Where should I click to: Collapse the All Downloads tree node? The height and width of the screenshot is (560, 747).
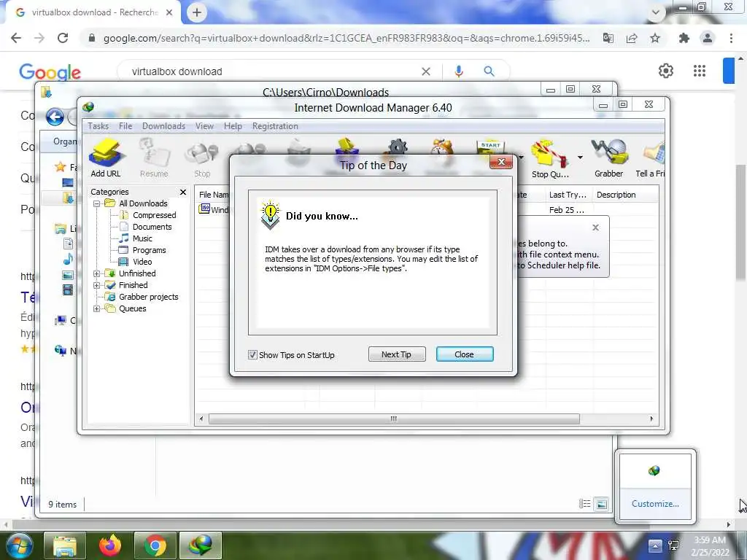click(x=97, y=204)
